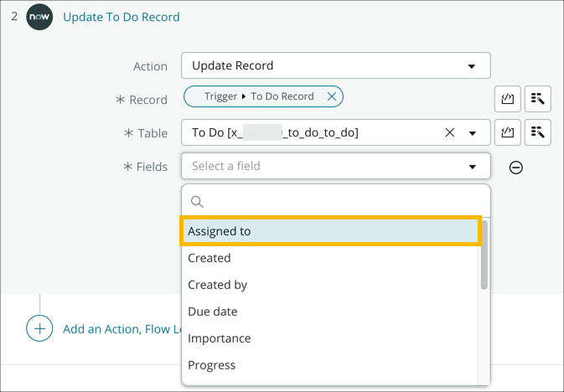Clear the Table field with the X
The width and height of the screenshot is (564, 392).
(x=450, y=132)
